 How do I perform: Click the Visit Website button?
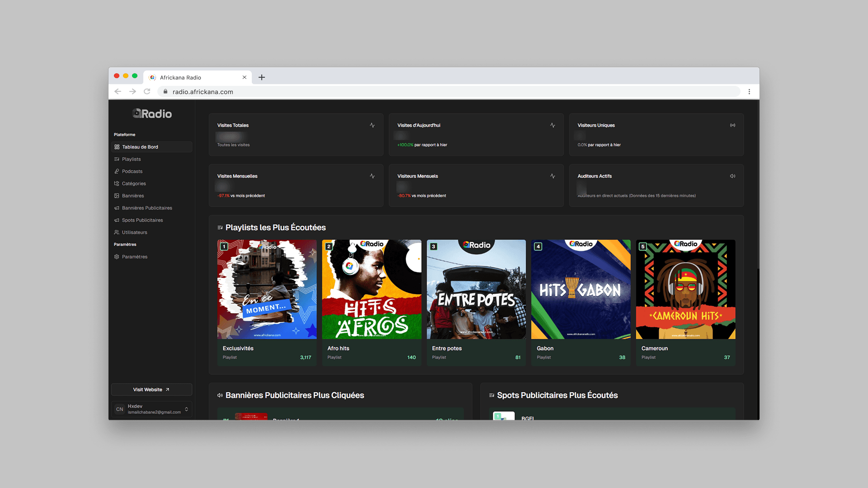point(151,389)
